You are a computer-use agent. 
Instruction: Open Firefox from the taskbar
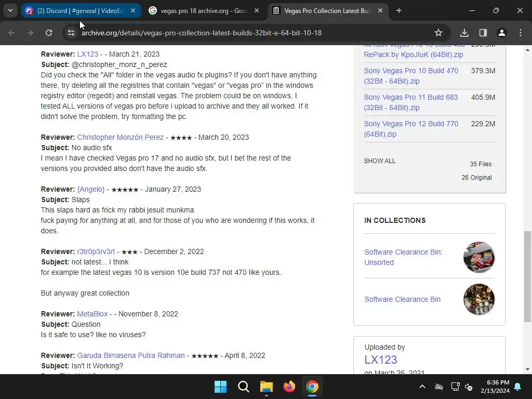pyautogui.click(x=289, y=387)
